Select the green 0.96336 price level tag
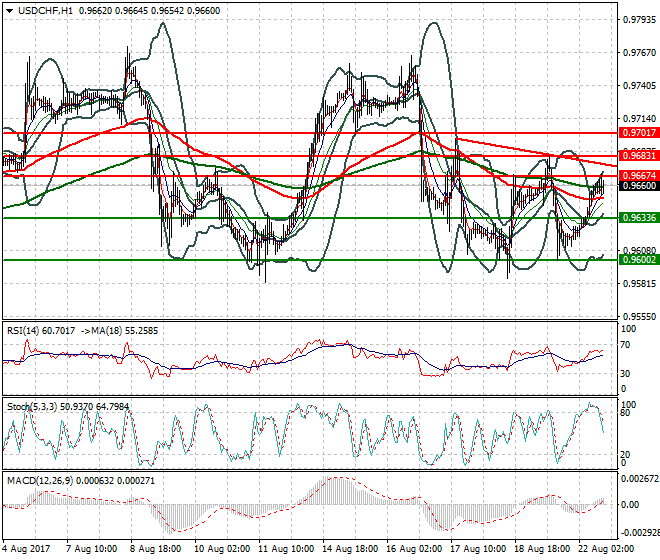Viewport: 660px width, 560px height. (638, 217)
